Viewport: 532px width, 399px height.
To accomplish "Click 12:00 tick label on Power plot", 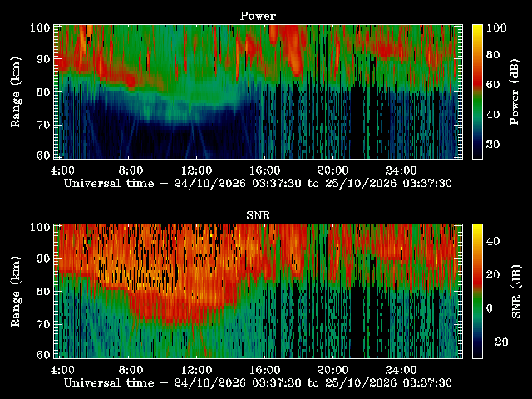I will point(197,170).
